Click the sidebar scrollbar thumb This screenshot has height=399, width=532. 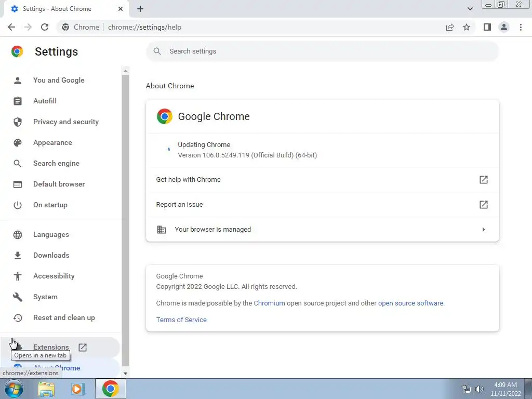[126, 220]
